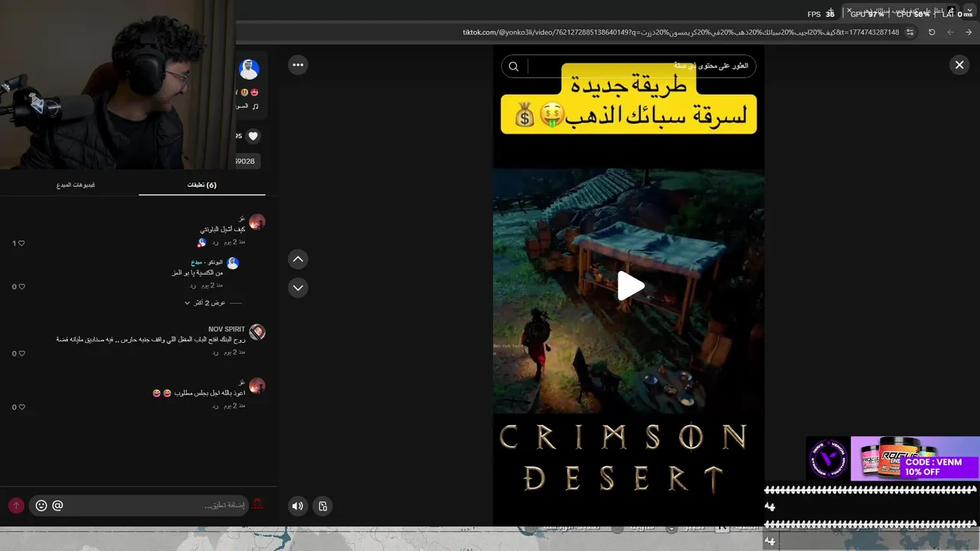Open the three-dot more options menu
The image size is (980, 551).
298,65
